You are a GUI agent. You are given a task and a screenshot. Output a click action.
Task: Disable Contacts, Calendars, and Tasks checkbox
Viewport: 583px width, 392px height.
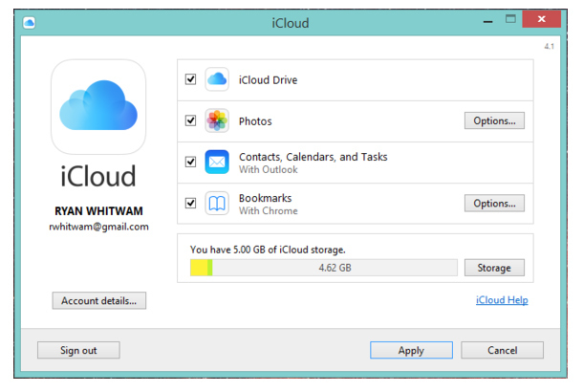[x=190, y=163]
